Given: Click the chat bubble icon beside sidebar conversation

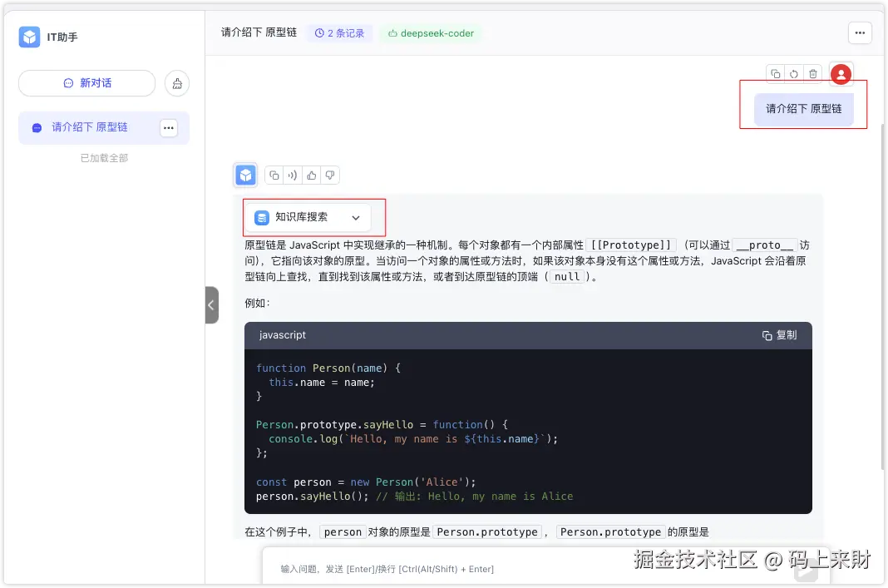Looking at the screenshot, I should click(37, 128).
